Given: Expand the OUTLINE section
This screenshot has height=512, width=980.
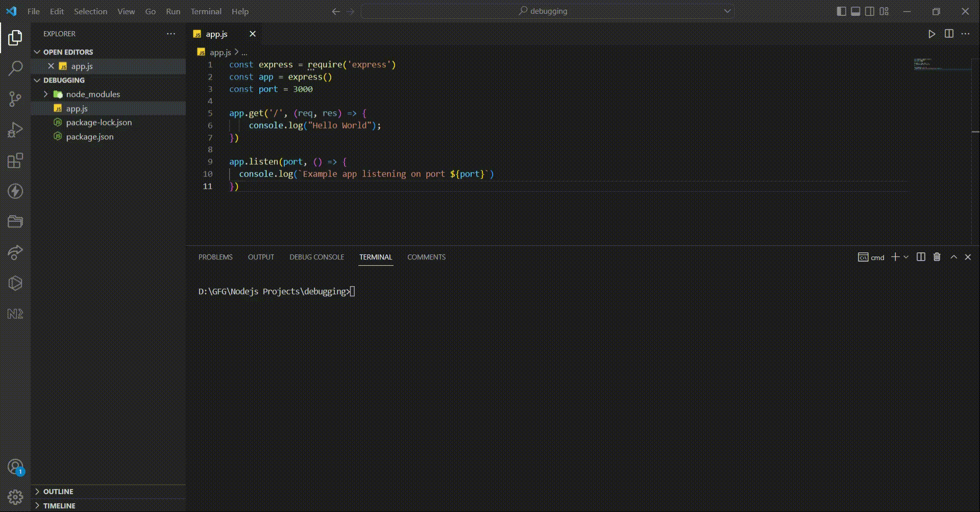Looking at the screenshot, I should pyautogui.click(x=58, y=492).
